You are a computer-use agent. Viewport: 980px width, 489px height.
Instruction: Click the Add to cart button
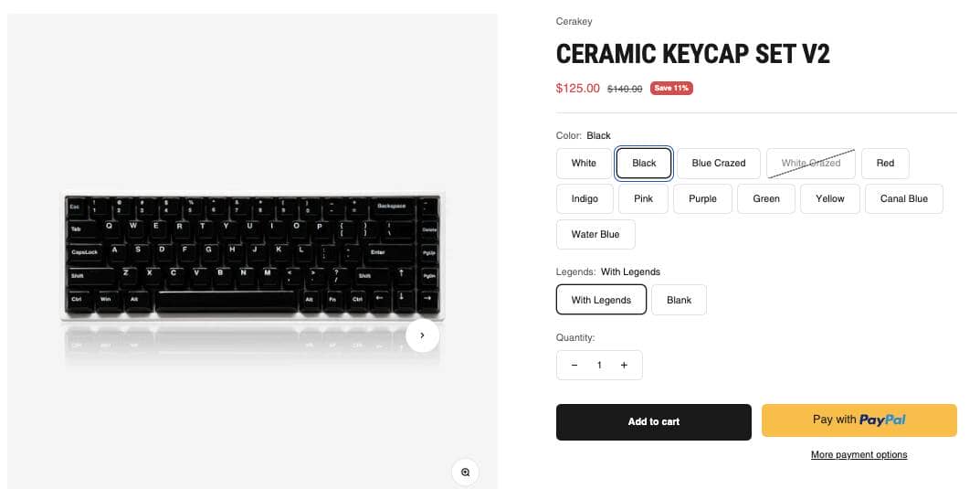[x=653, y=422]
